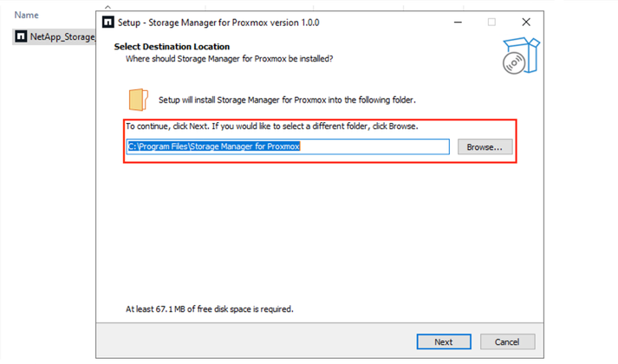Click the sort arrow above the Name column
This screenshot has width=618, height=364.
[107, 7]
